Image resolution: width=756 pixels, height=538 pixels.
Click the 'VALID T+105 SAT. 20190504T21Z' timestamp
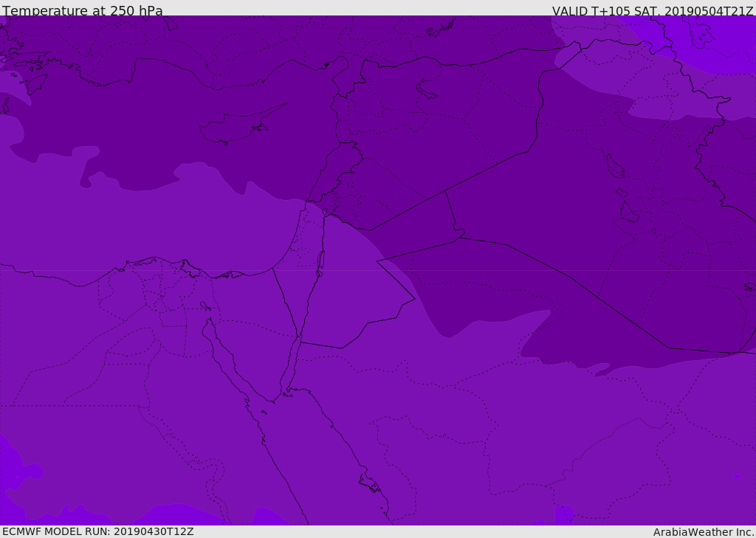(653, 11)
